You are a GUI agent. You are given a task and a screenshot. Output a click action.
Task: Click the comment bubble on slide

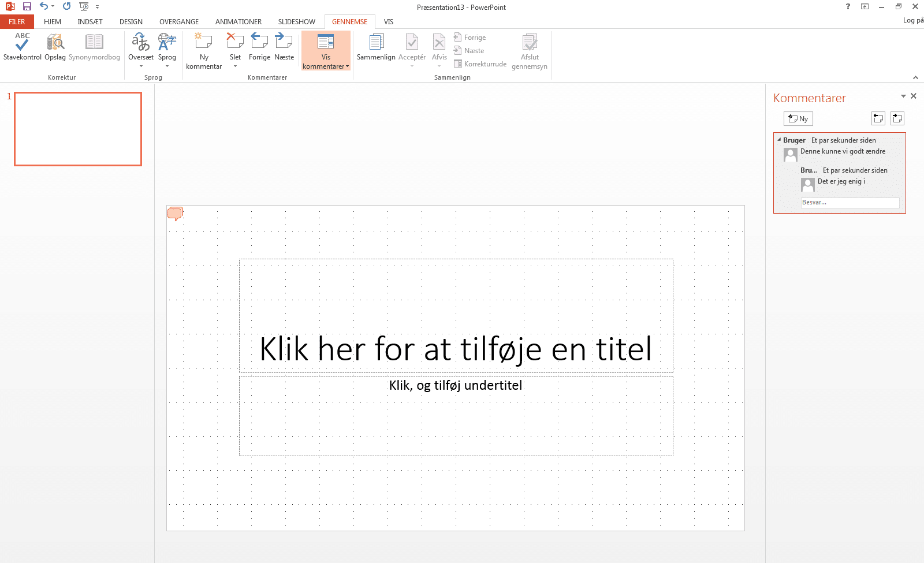(x=174, y=214)
